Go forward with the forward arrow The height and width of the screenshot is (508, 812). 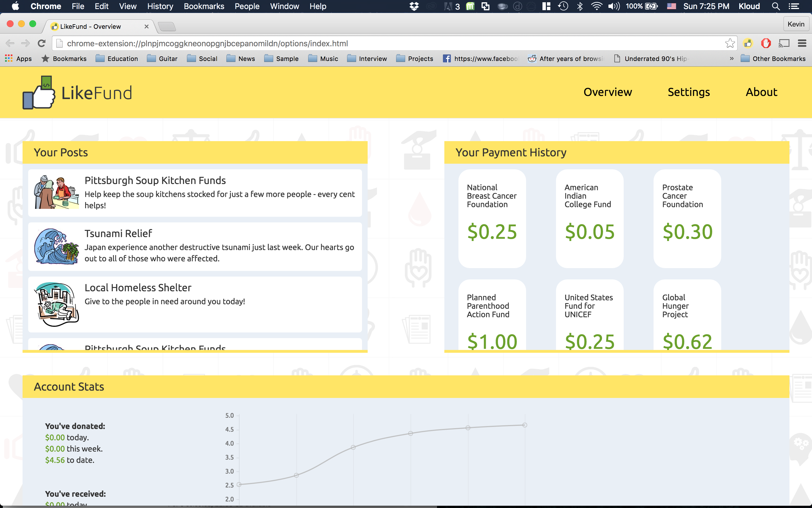[x=25, y=43]
